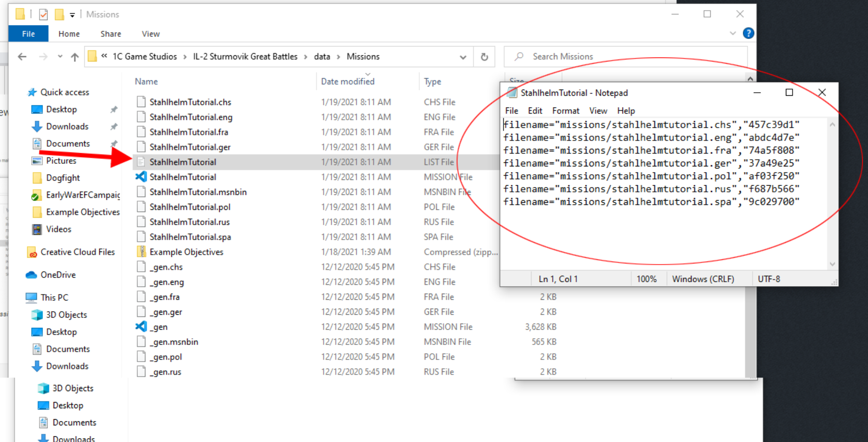This screenshot has height=442, width=868.
Task: Click the Notepad vertical scrollbar down arrow
Action: click(832, 264)
